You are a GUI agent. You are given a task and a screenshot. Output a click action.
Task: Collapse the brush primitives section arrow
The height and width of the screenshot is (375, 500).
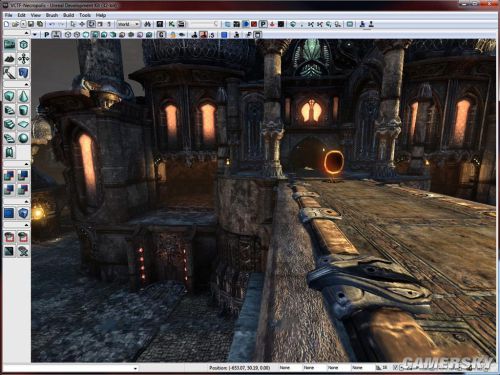tap(26, 85)
